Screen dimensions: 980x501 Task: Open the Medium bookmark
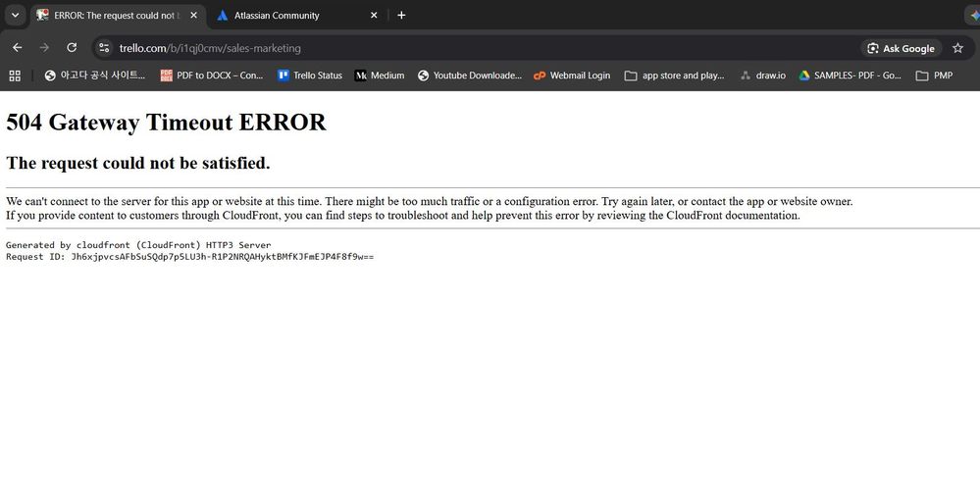coord(380,75)
